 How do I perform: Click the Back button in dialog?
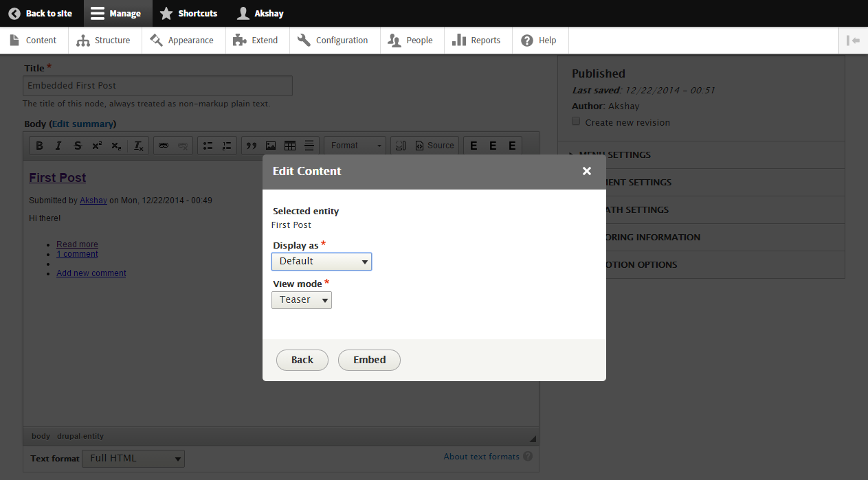coord(302,360)
